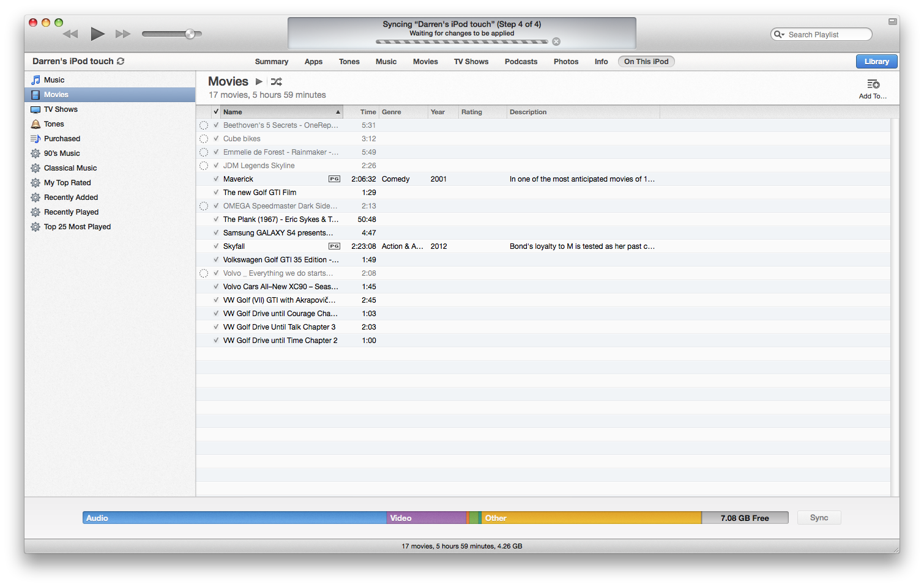The image size is (924, 587).
Task: Switch to the Music tab
Action: pyautogui.click(x=386, y=62)
